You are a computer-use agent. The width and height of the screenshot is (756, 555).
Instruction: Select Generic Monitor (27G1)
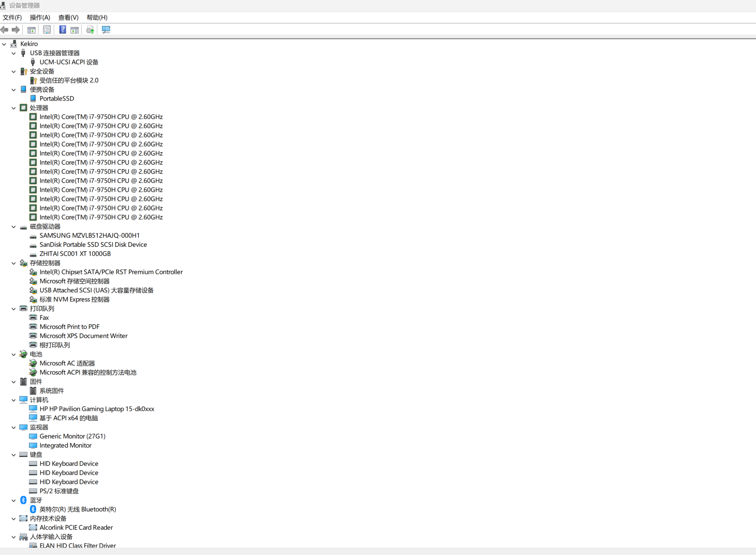click(x=73, y=436)
